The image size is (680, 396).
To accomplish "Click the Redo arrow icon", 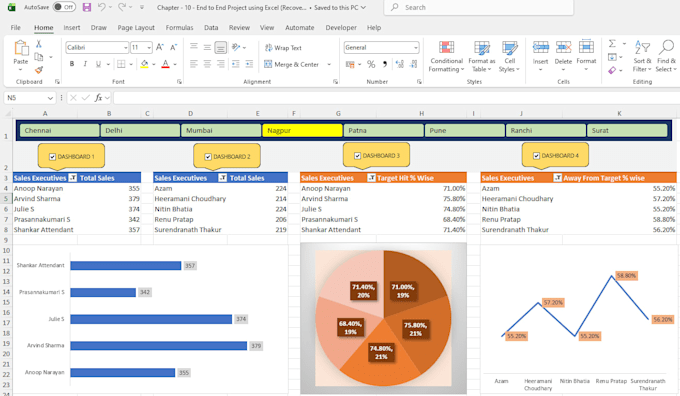I will (x=122, y=7).
